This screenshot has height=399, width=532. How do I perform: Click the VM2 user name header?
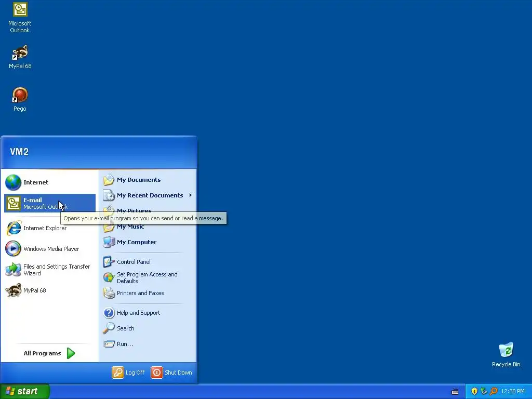[x=19, y=152]
